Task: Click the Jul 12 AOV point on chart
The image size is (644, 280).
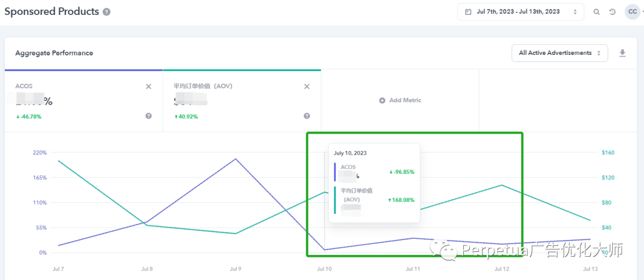Action: coord(501,185)
